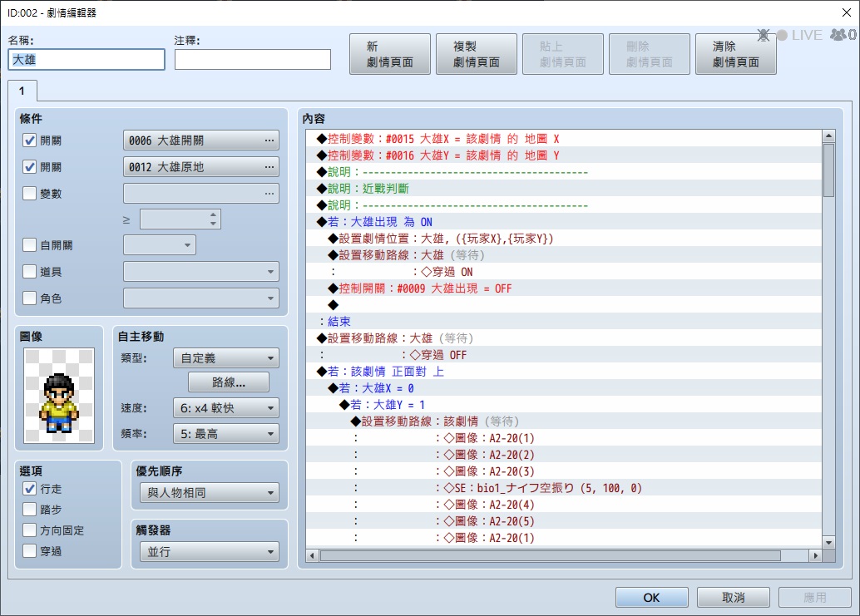Viewport: 860px width, 616px height.
Task: Open the 路線... route editor button
Action: click(229, 382)
